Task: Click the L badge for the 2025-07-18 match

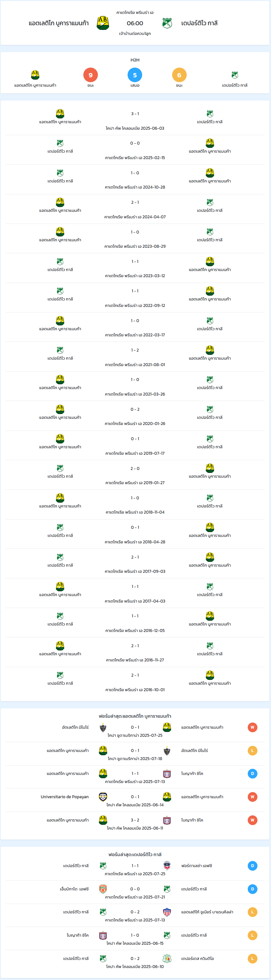Action: (252, 751)
